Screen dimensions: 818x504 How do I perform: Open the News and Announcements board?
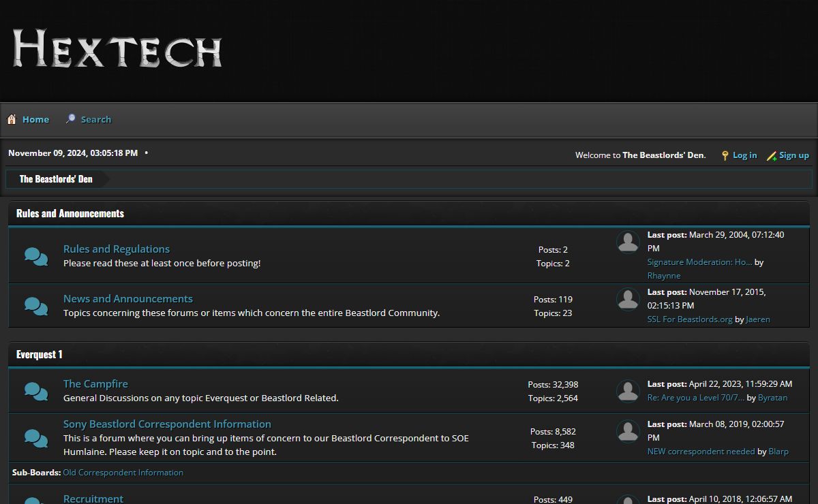click(x=128, y=299)
